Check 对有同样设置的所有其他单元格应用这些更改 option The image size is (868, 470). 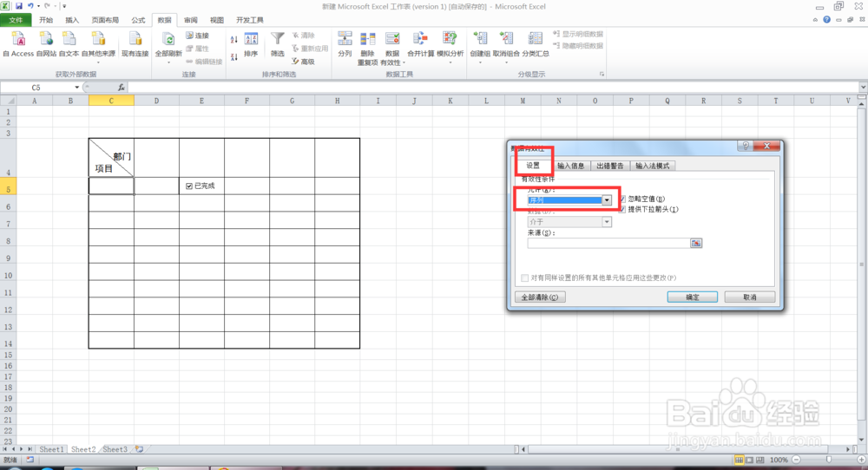pos(525,277)
